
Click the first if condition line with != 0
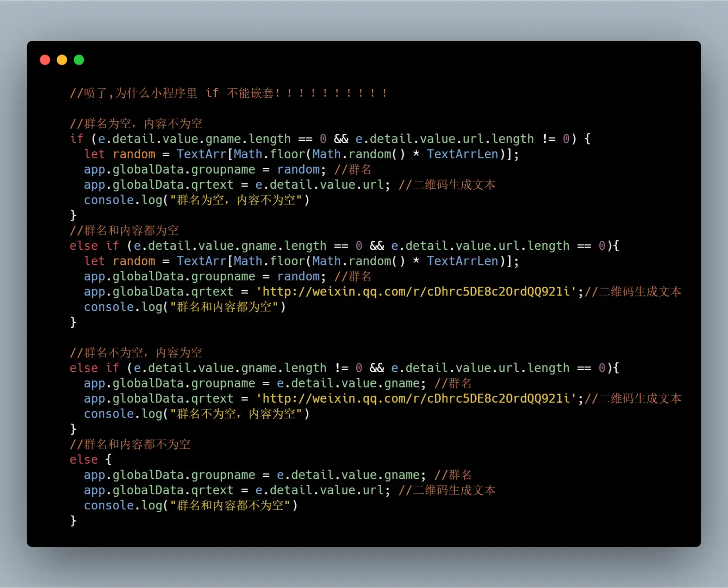tap(330, 139)
